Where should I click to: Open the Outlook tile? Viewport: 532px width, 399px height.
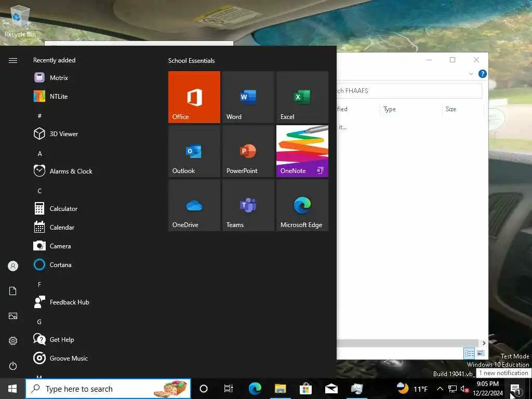coord(194,151)
